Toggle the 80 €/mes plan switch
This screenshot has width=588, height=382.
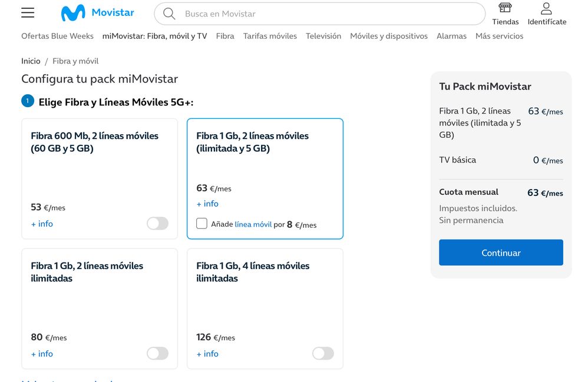(x=157, y=354)
